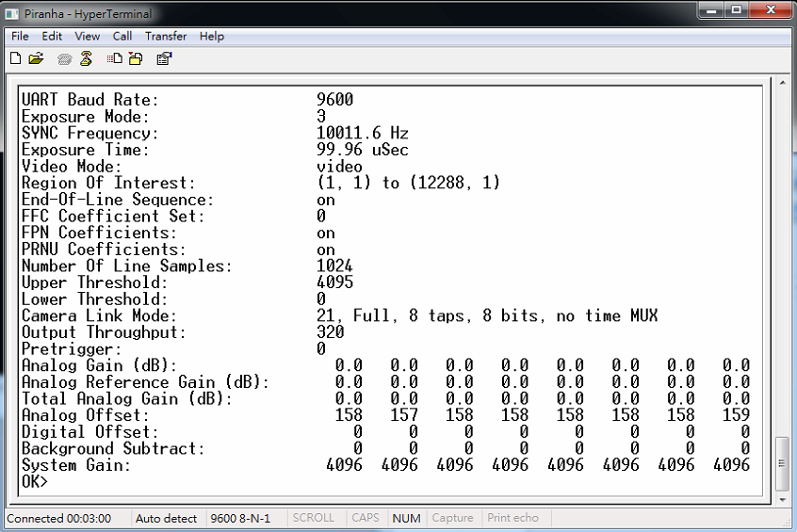Click the '157' analog offset value

tap(404, 415)
